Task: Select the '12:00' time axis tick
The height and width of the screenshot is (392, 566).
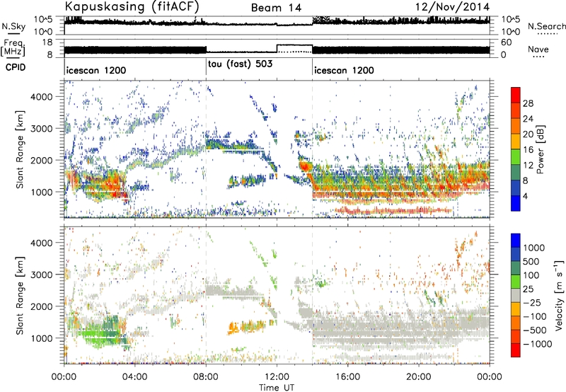Action: tap(277, 377)
